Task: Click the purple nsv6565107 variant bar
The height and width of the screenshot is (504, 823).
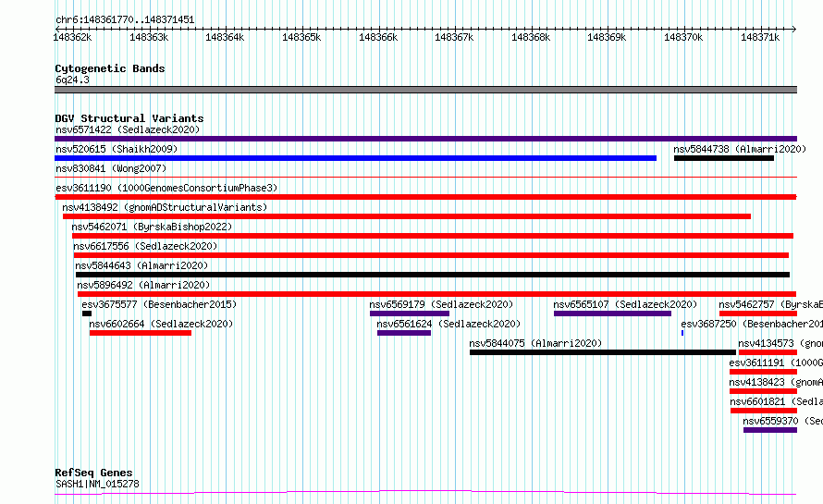Action: [612, 313]
